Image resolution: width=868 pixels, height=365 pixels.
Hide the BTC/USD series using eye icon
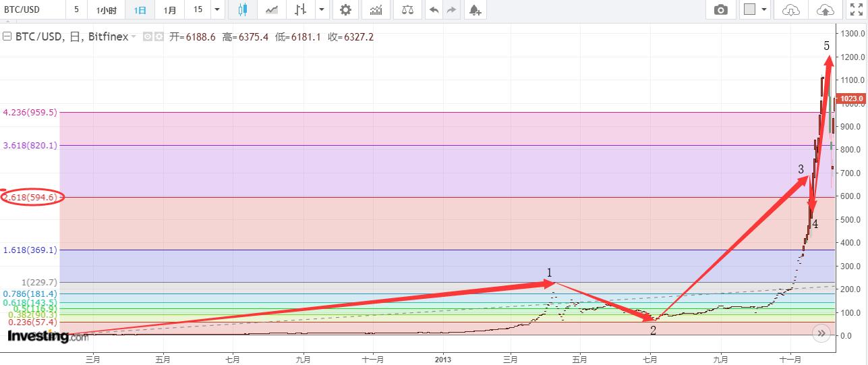point(148,36)
